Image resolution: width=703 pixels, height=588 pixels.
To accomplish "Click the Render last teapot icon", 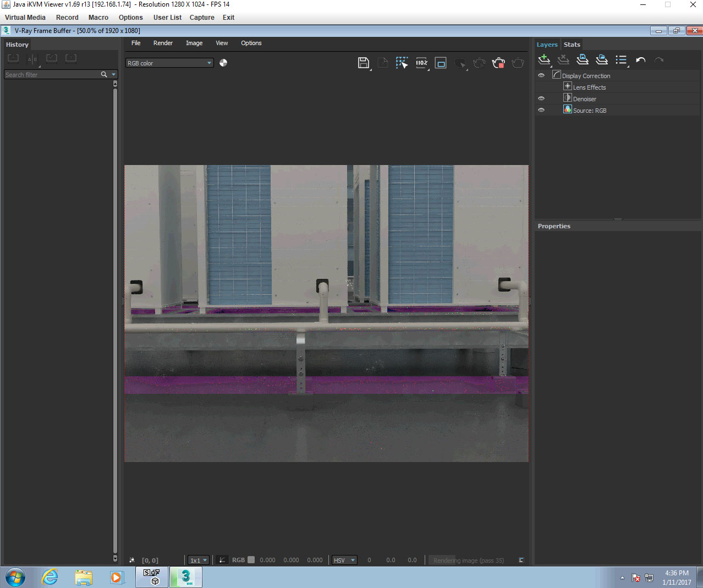I will click(518, 63).
